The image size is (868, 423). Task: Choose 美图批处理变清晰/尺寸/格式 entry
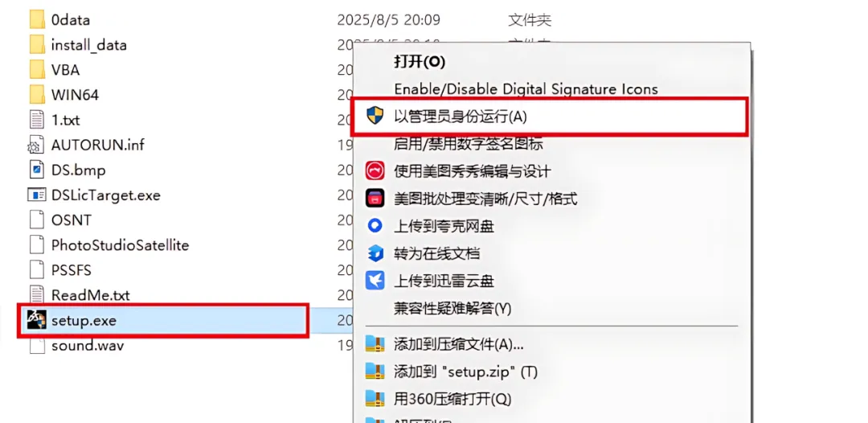click(485, 198)
